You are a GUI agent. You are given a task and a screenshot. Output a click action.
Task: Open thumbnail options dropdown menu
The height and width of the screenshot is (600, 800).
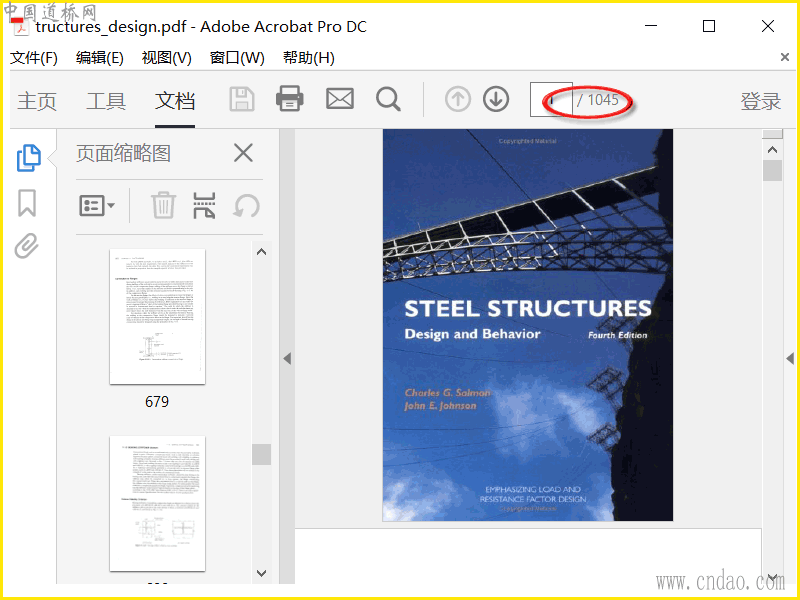click(96, 206)
